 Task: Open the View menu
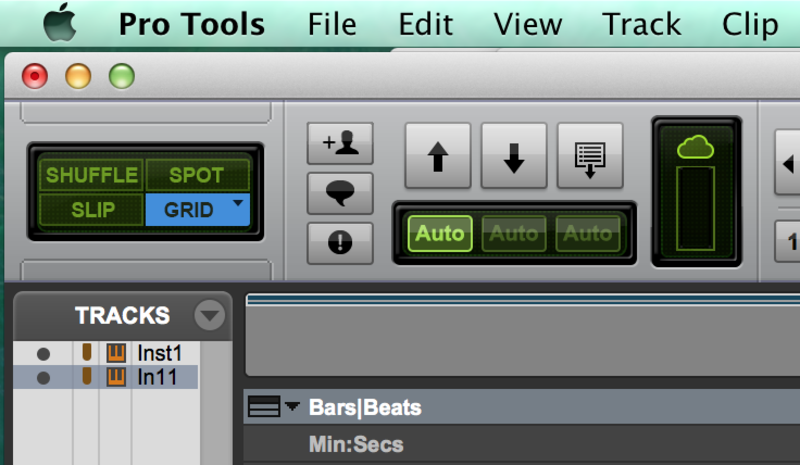coord(528,24)
